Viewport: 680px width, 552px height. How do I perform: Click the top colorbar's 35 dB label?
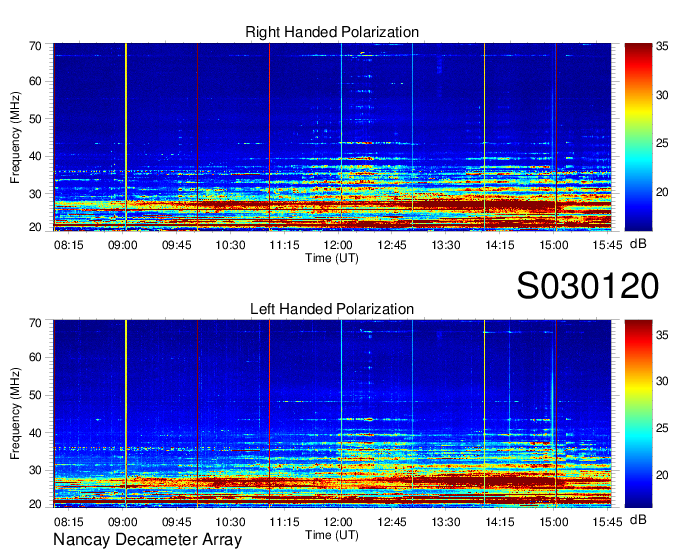pos(662,47)
